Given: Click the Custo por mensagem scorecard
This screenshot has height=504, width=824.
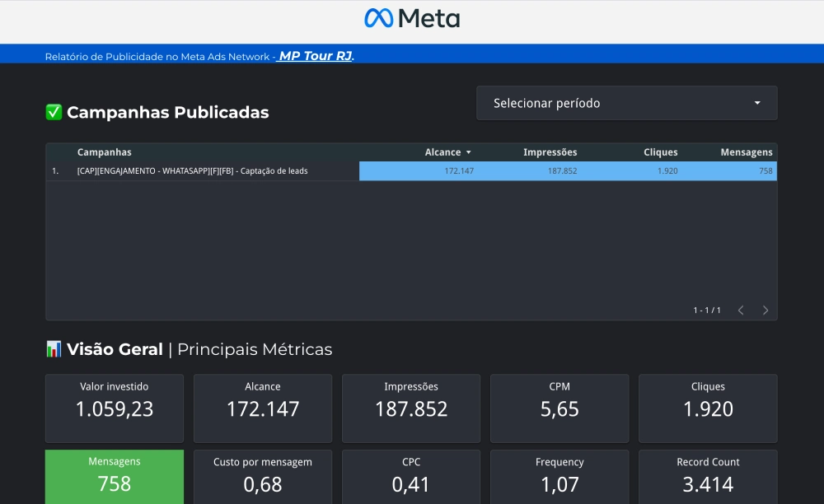Looking at the screenshot, I should [x=263, y=476].
